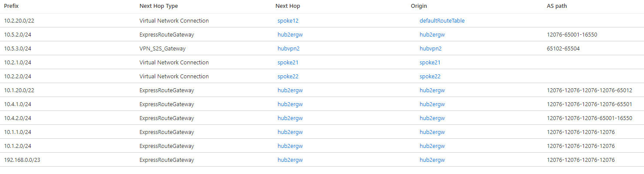Open spoke22 in the Next Hop column
The image size is (644, 174).
pos(288,76)
